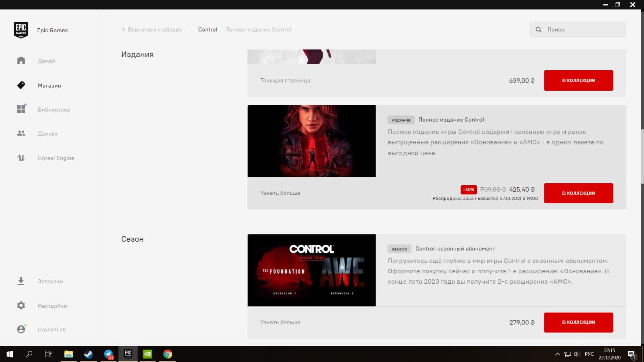The width and height of the screenshot is (644, 362).
Task: Go to Библиотека in the sidebar
Action: click(x=54, y=110)
